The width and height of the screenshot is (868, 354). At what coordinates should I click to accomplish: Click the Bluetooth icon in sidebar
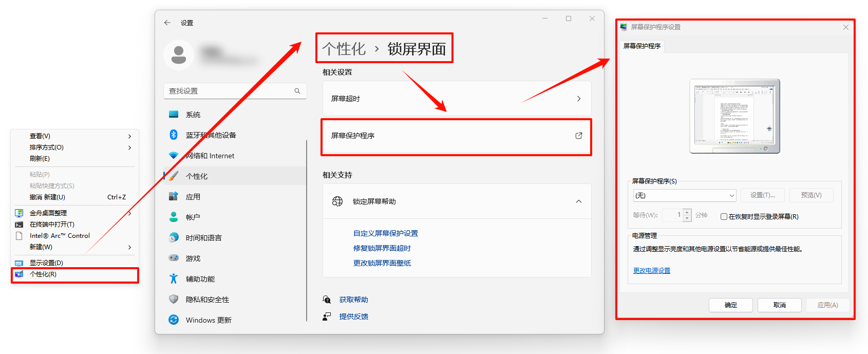point(174,135)
